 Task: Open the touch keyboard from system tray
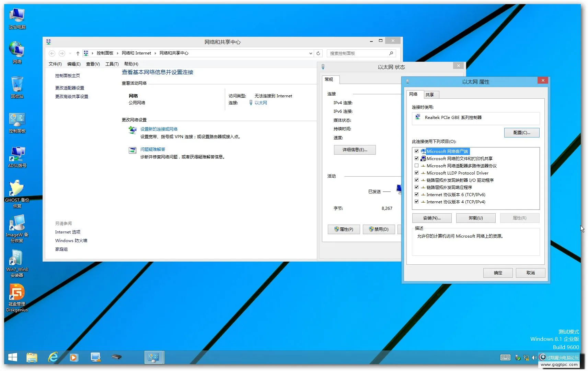click(x=505, y=357)
